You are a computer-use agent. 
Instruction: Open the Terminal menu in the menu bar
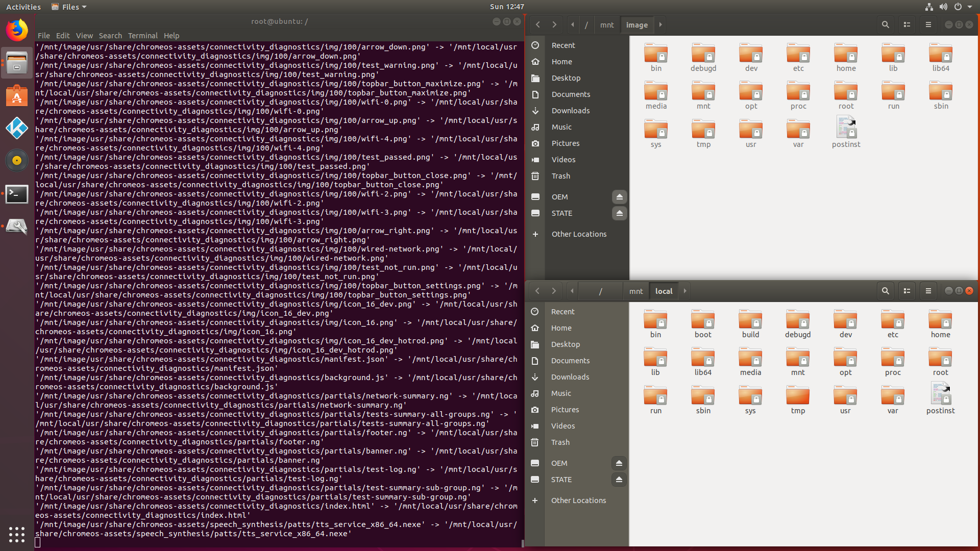point(142,36)
